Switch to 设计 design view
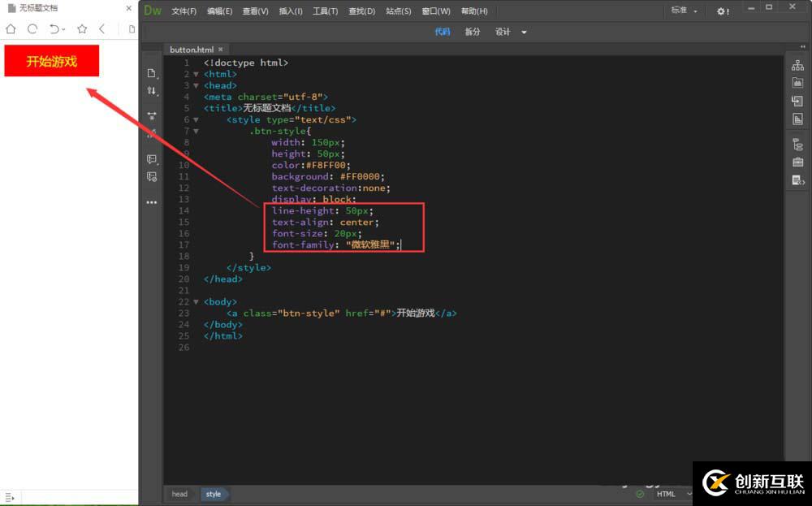 pos(503,32)
